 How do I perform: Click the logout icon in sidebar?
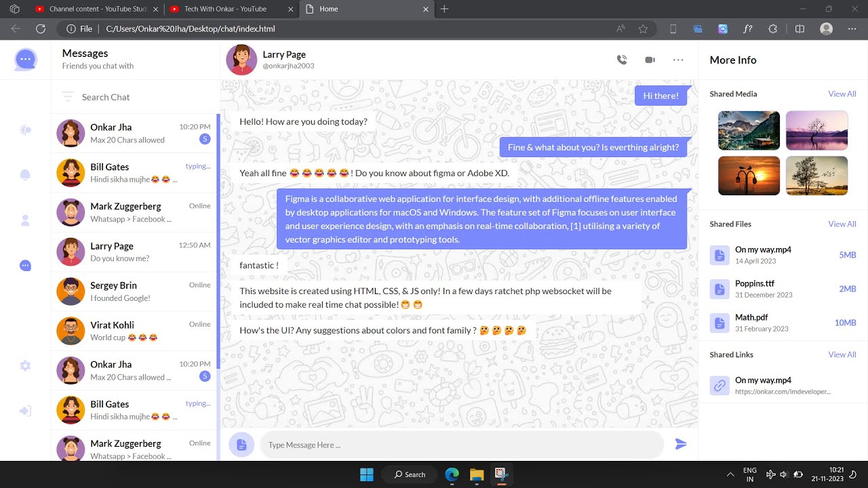(x=25, y=411)
